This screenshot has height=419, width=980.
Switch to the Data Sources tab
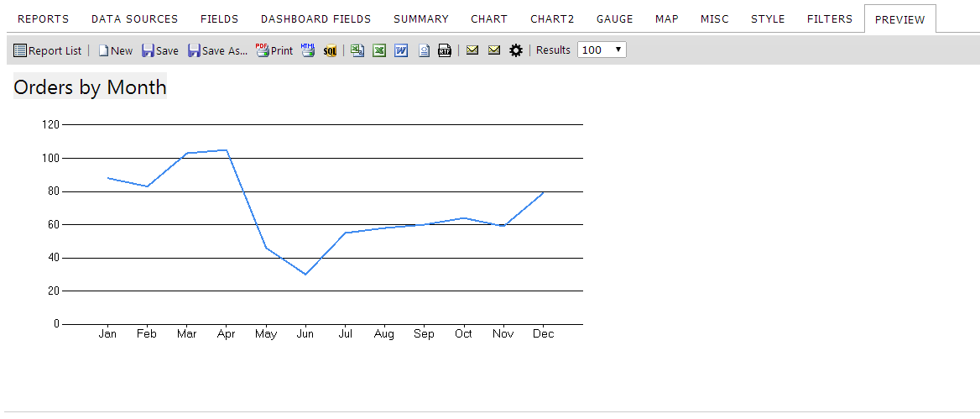[x=134, y=19]
